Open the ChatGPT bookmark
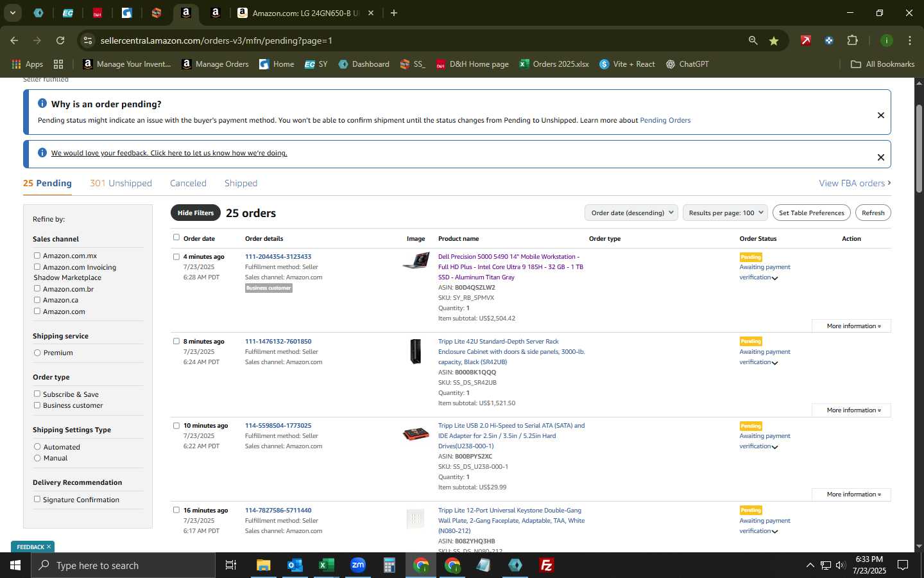Viewport: 924px width, 578px height. (x=687, y=64)
